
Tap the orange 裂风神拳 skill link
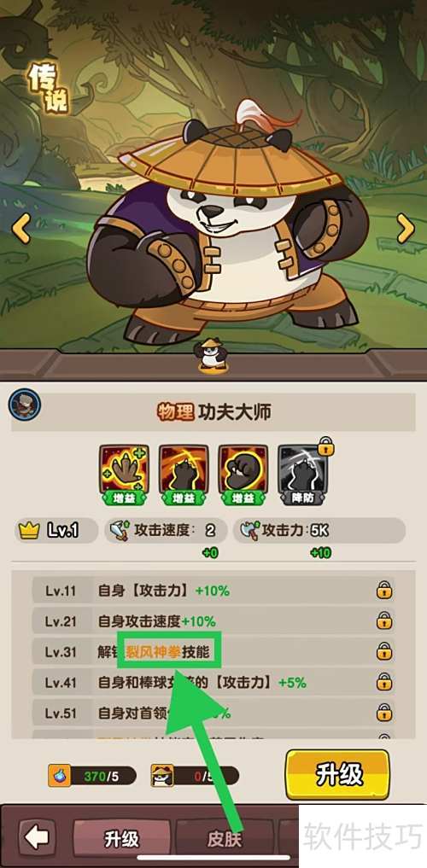click(154, 652)
